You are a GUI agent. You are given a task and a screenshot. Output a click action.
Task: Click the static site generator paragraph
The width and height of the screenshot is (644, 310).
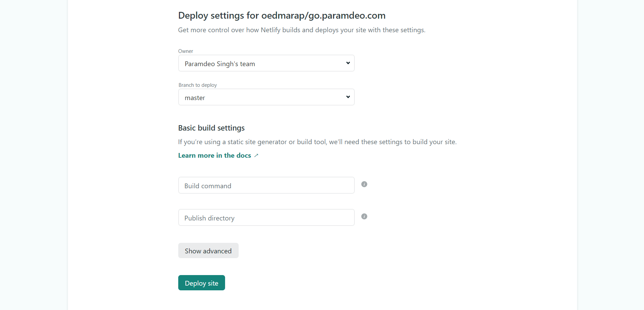point(317,142)
